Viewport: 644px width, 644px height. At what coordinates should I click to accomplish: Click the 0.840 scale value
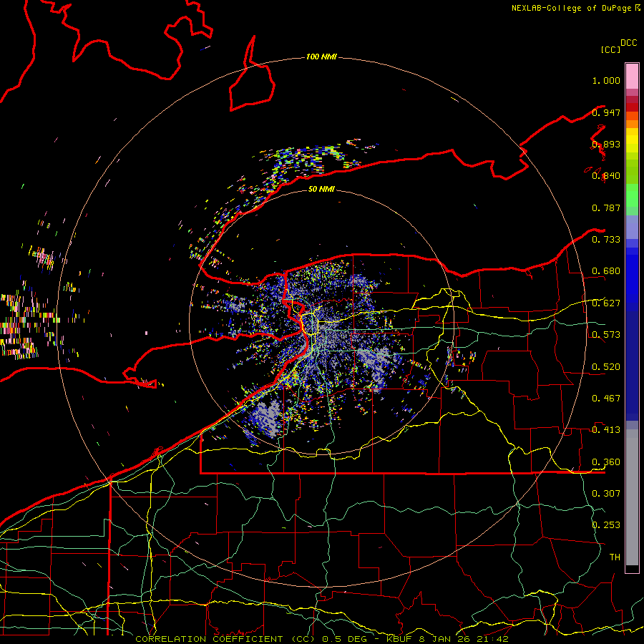tap(606, 176)
